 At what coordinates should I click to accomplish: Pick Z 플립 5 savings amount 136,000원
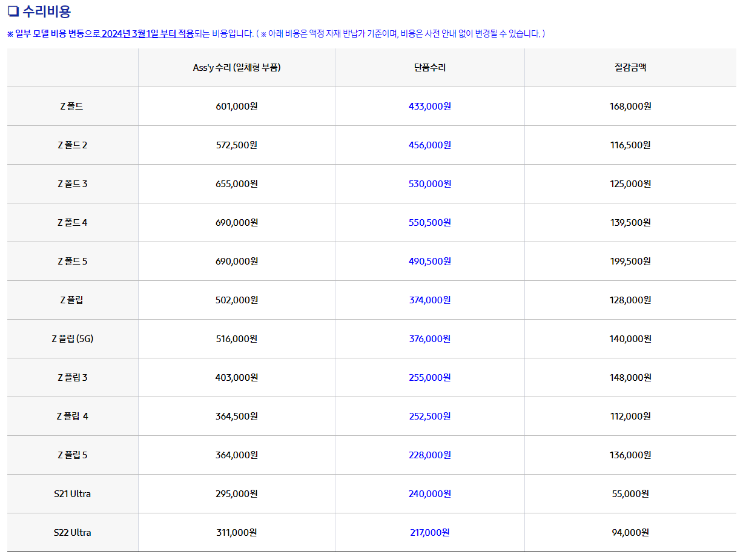tap(630, 455)
